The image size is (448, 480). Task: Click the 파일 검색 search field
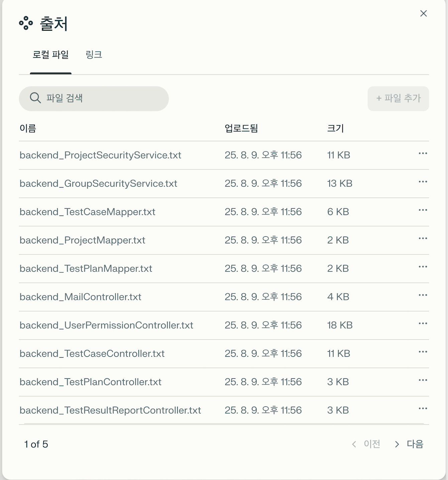click(94, 98)
